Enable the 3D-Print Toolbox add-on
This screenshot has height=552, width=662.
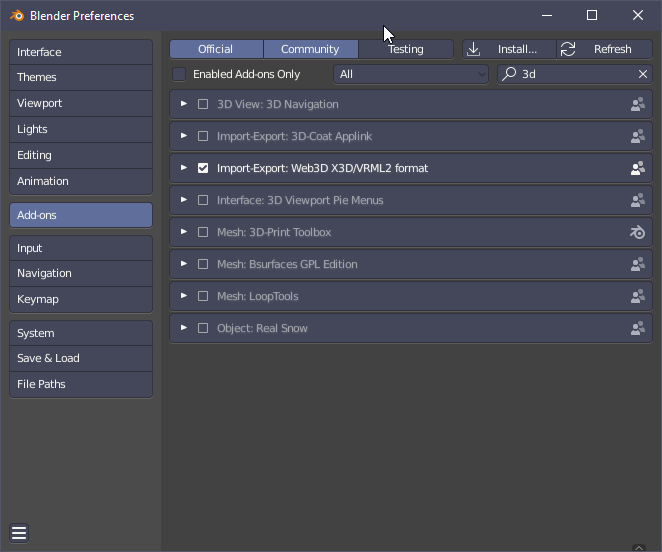coord(203,232)
